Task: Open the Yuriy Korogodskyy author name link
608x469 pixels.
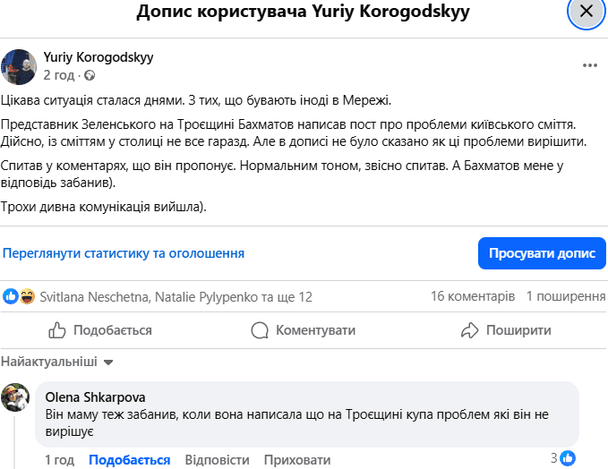Action: point(98,57)
